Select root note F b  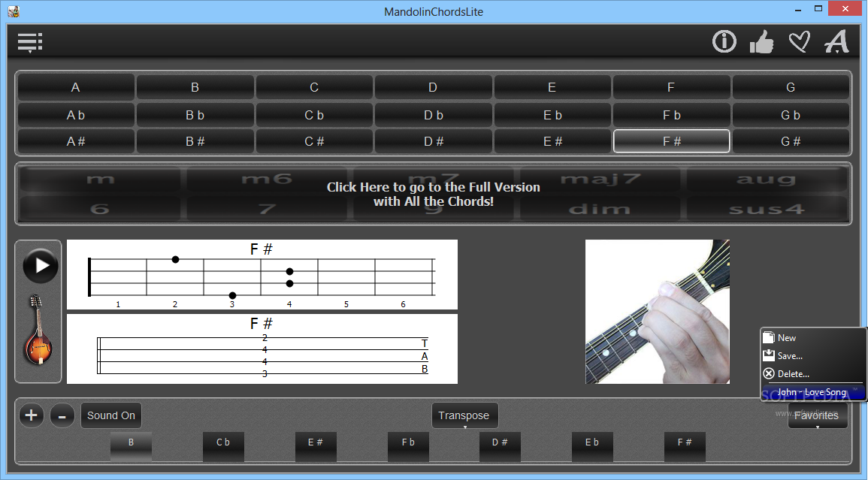672,115
